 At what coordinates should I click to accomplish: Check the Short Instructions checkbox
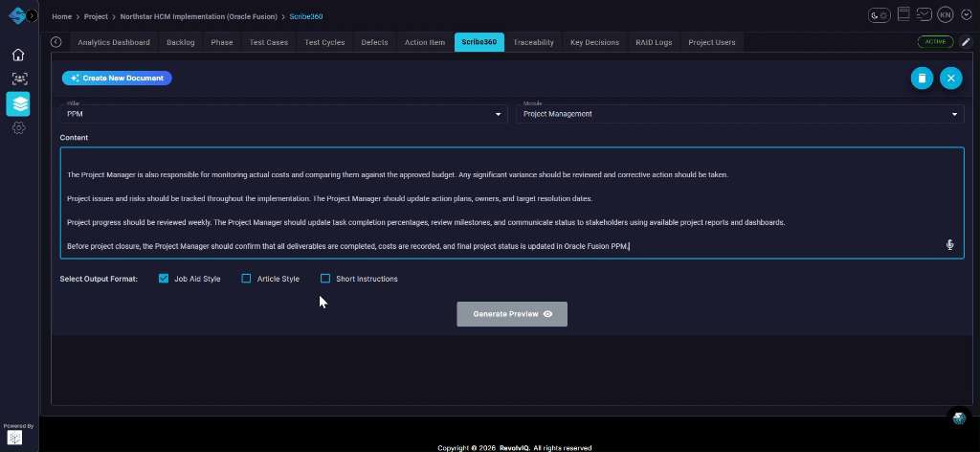pos(325,279)
